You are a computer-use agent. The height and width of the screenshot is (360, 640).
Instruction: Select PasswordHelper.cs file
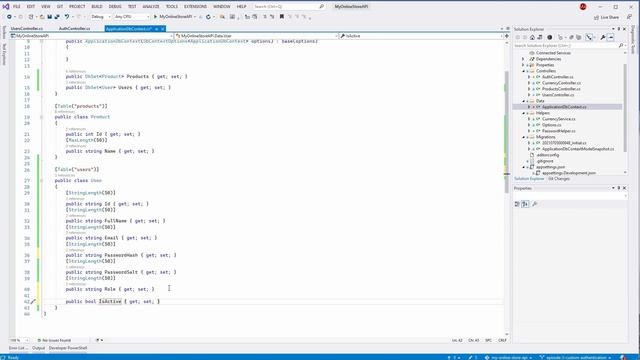tap(558, 131)
